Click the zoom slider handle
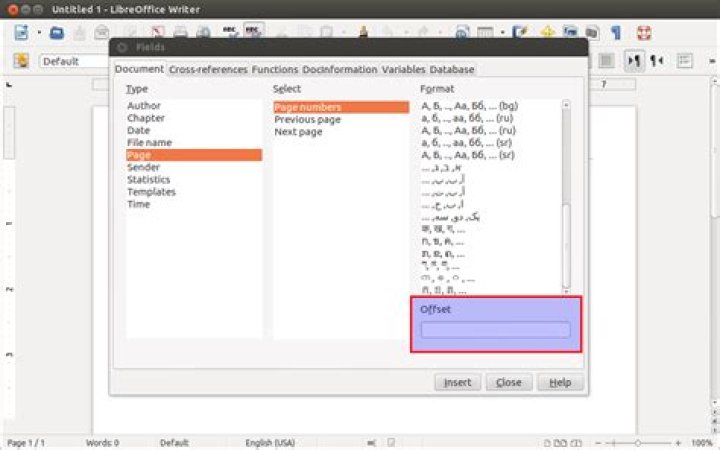The width and height of the screenshot is (720, 450). click(x=637, y=443)
